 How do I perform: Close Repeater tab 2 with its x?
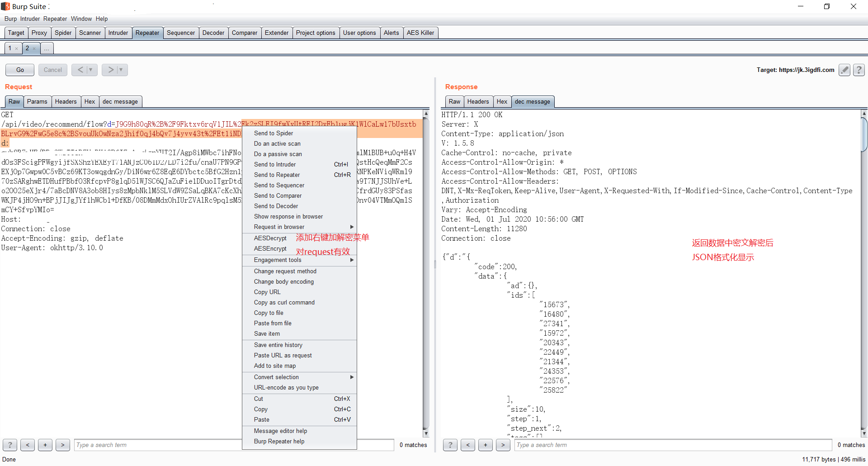34,48
